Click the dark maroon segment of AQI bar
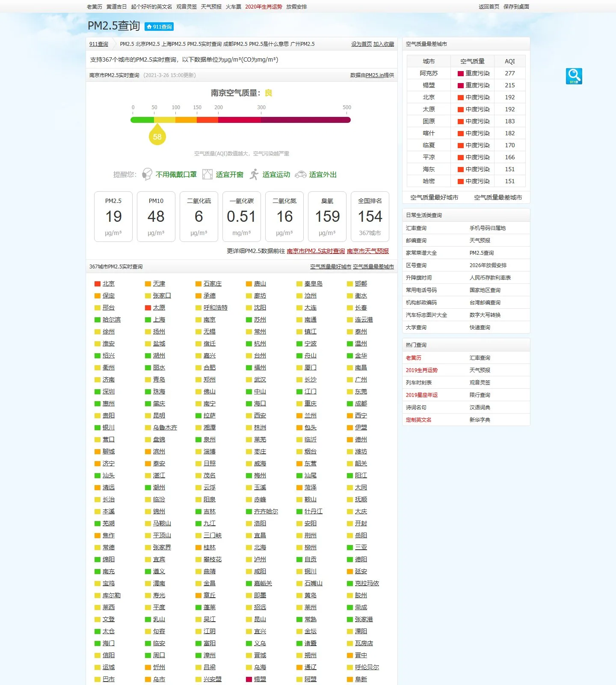Image resolution: width=616 pixels, height=685 pixels. coord(306,120)
